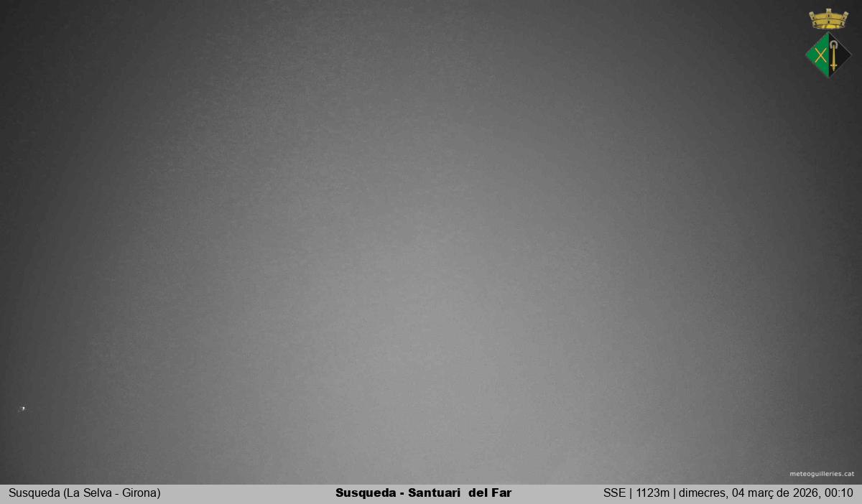862x504 pixels.
Task: Open the meteoguilleries.cat watermark link
Action: coord(822,474)
